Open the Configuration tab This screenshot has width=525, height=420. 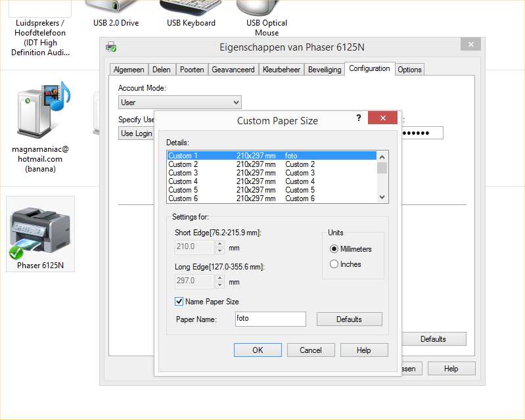pos(369,68)
